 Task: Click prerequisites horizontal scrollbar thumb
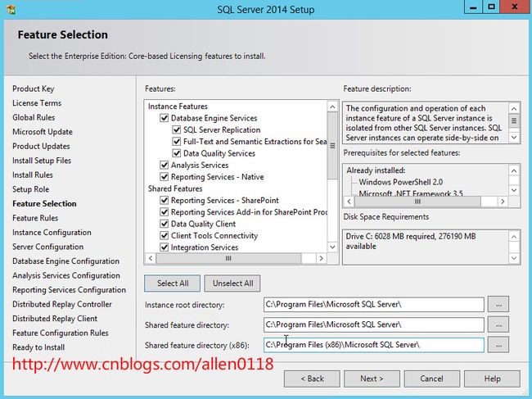coord(417,202)
